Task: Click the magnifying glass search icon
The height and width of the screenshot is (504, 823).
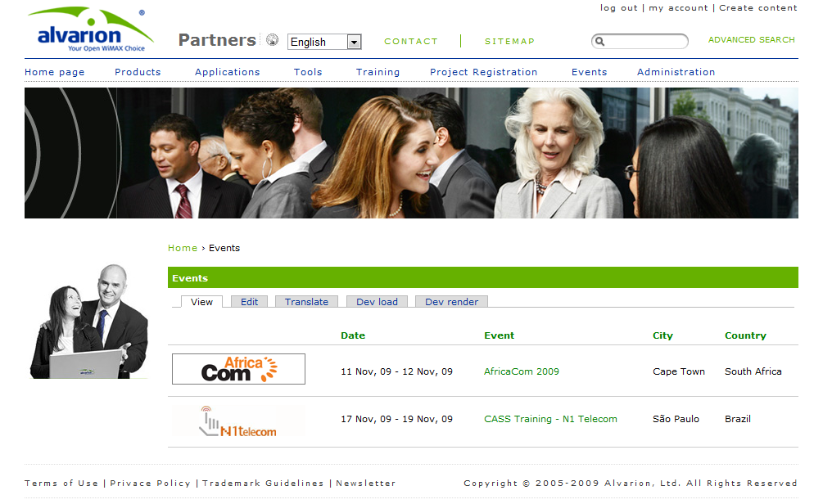Action: point(599,42)
